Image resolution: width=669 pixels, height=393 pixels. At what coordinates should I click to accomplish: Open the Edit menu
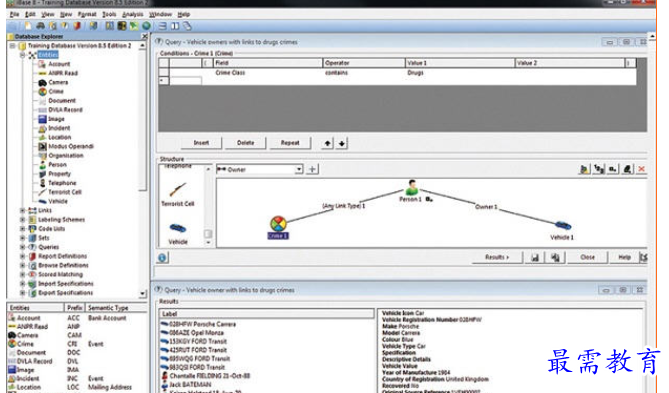pyautogui.click(x=30, y=14)
